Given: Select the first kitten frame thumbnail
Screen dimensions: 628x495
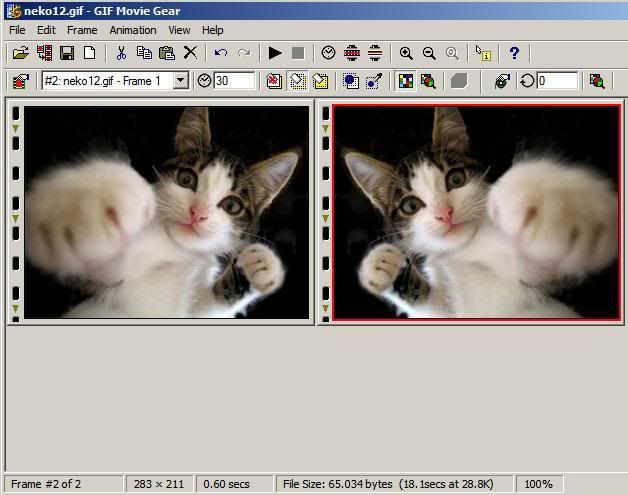Looking at the screenshot, I should click(x=166, y=212).
